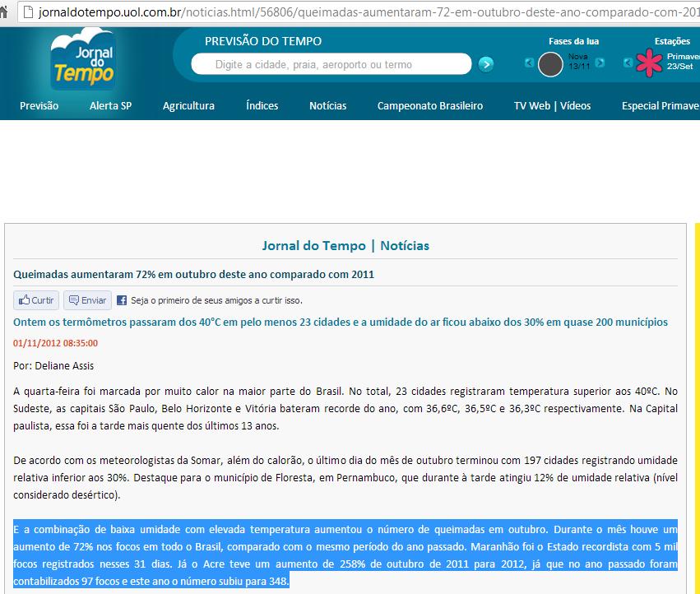Viewport: 700px width, 594px height.
Task: Click the pink spring flower icon
Action: [x=650, y=63]
